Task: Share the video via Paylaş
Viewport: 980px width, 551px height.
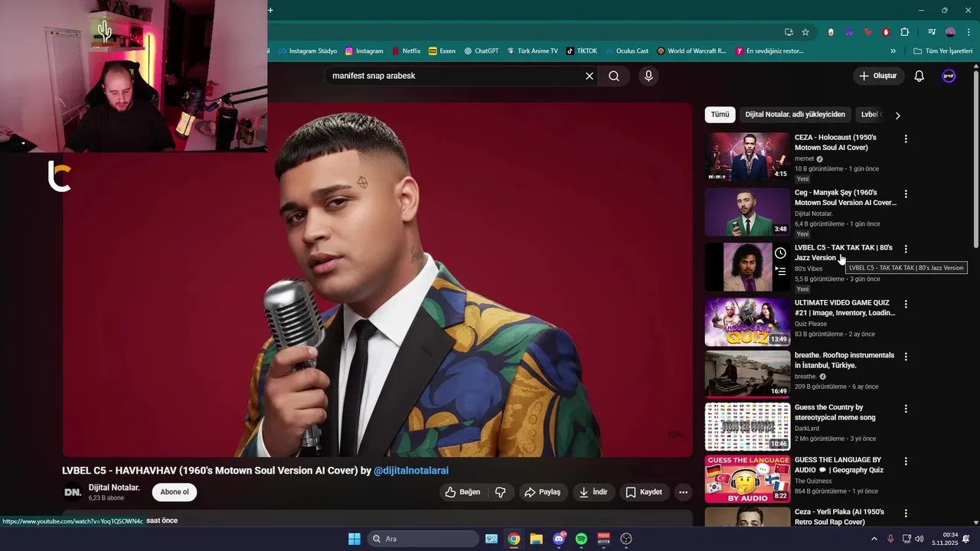Action: click(x=542, y=492)
